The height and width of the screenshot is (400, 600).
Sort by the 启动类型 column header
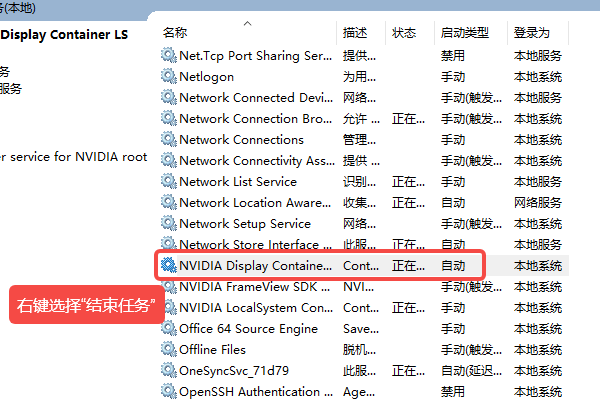tap(465, 33)
